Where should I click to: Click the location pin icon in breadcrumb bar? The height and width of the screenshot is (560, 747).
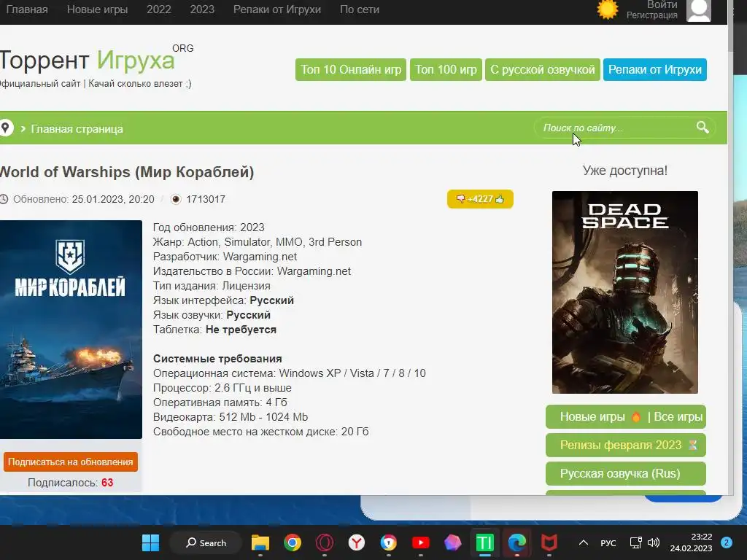(x=6, y=128)
